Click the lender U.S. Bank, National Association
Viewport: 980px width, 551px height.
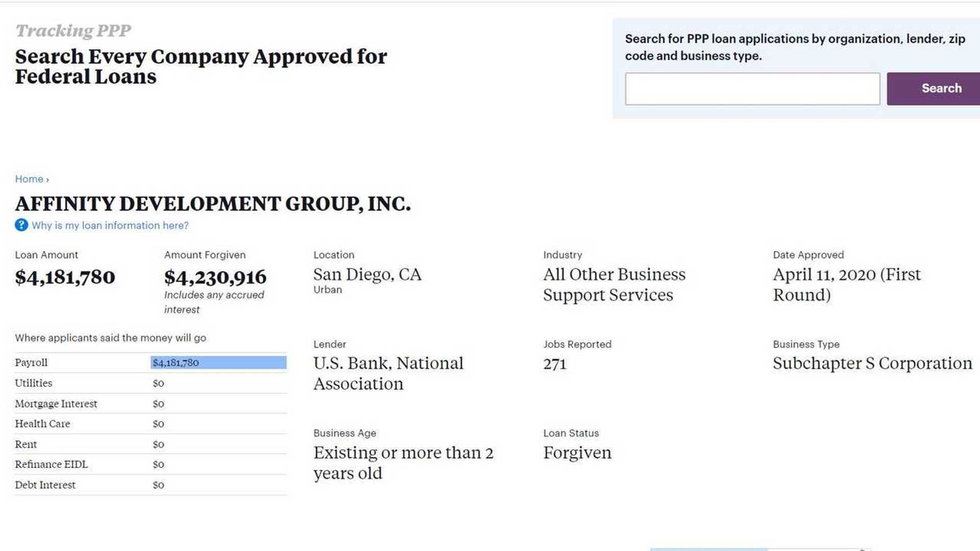click(388, 373)
